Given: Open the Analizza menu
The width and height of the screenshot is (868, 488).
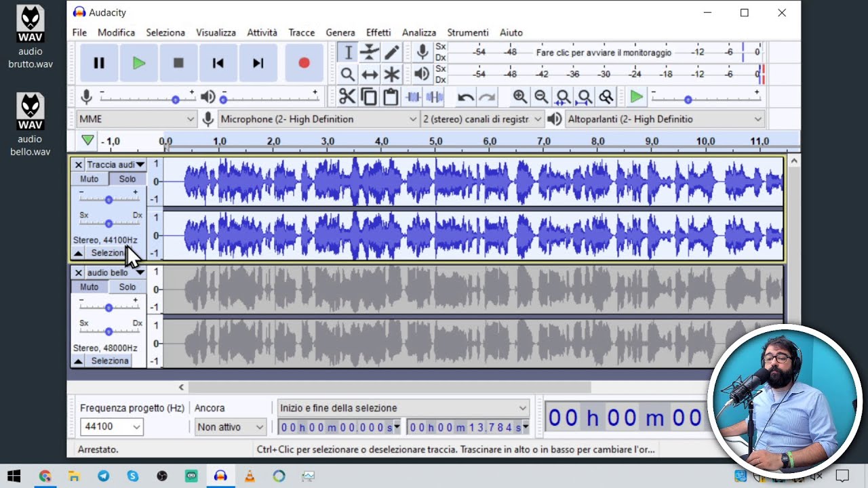Looking at the screenshot, I should click(x=419, y=33).
